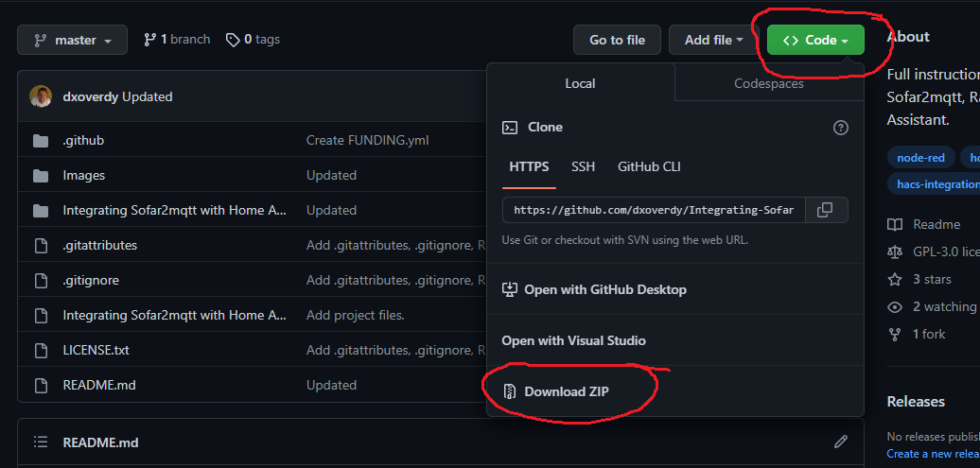This screenshot has height=468, width=980.
Task: Click the clone URL text field
Action: (654, 210)
